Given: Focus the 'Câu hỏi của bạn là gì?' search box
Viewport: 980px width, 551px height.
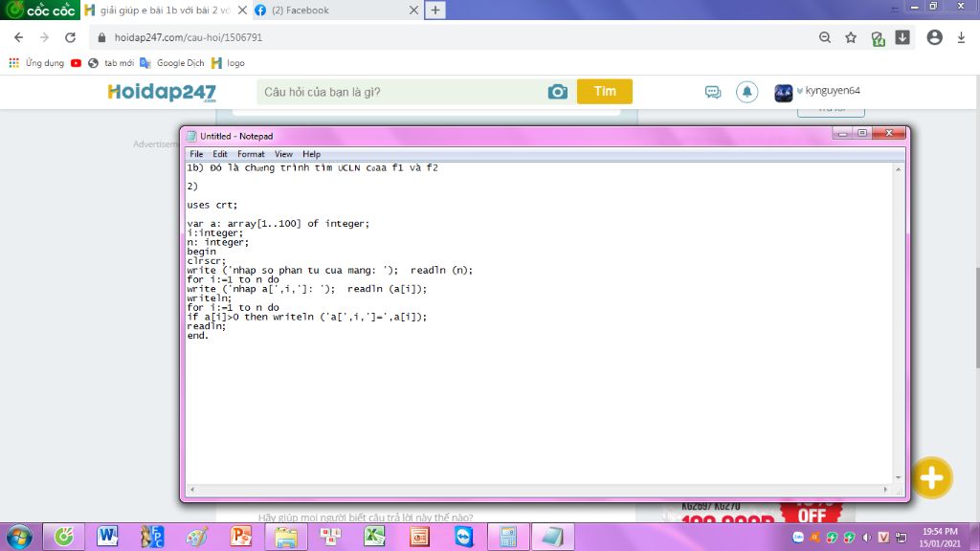Looking at the screenshot, I should point(400,92).
